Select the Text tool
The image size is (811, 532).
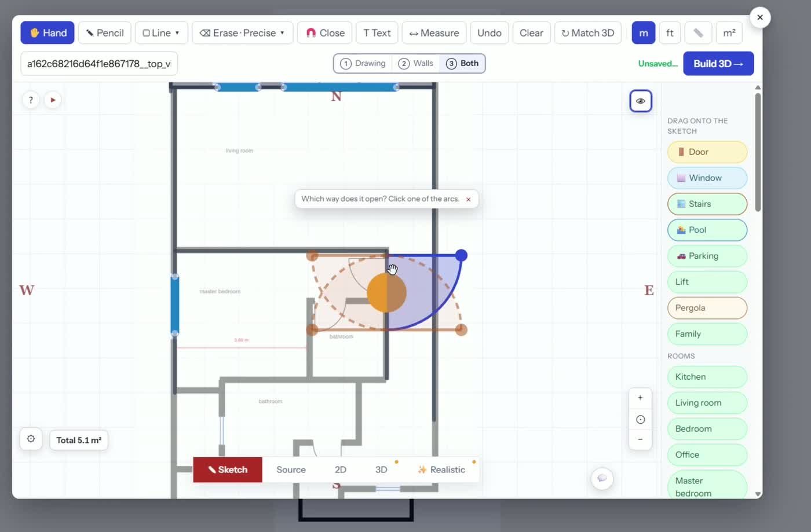(x=377, y=33)
